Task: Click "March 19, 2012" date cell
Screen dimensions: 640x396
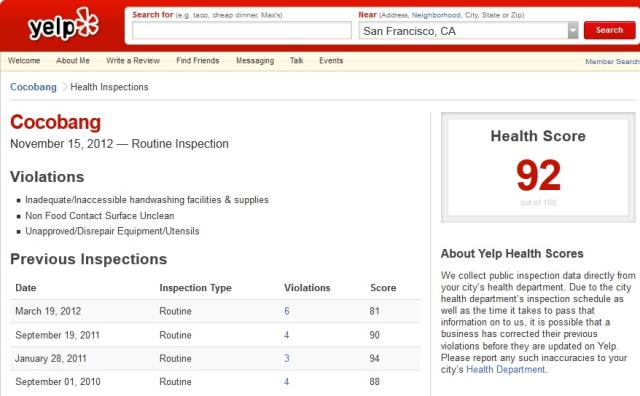Action: [48, 311]
